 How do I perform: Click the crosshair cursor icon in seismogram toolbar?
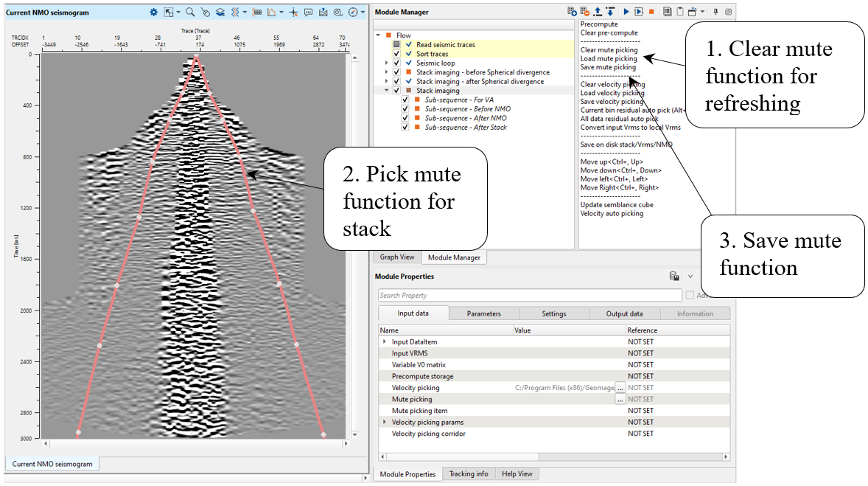coord(293,12)
